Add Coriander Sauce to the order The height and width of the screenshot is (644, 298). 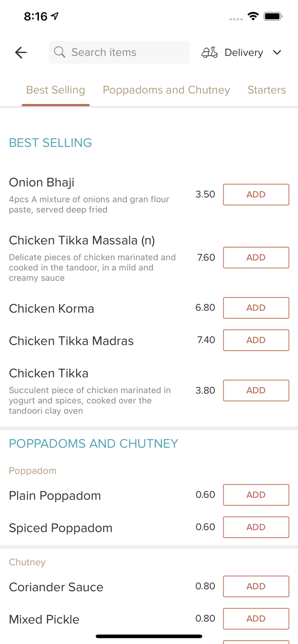256,586
